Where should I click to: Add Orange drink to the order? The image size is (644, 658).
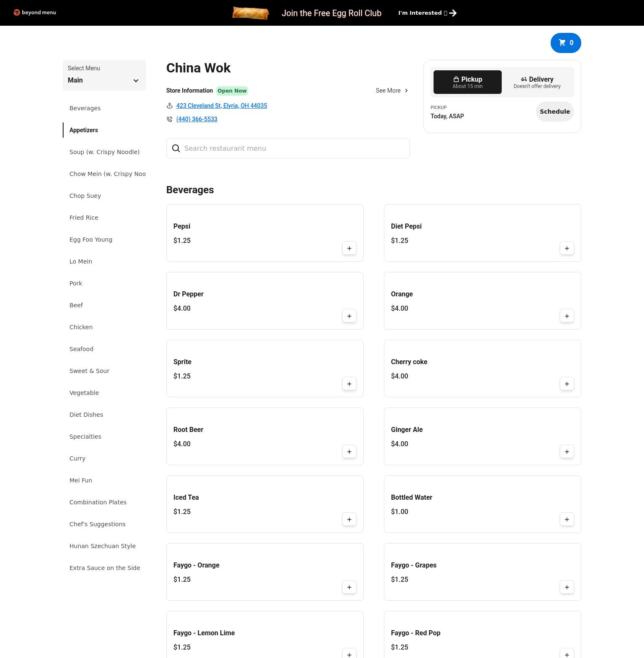(567, 316)
